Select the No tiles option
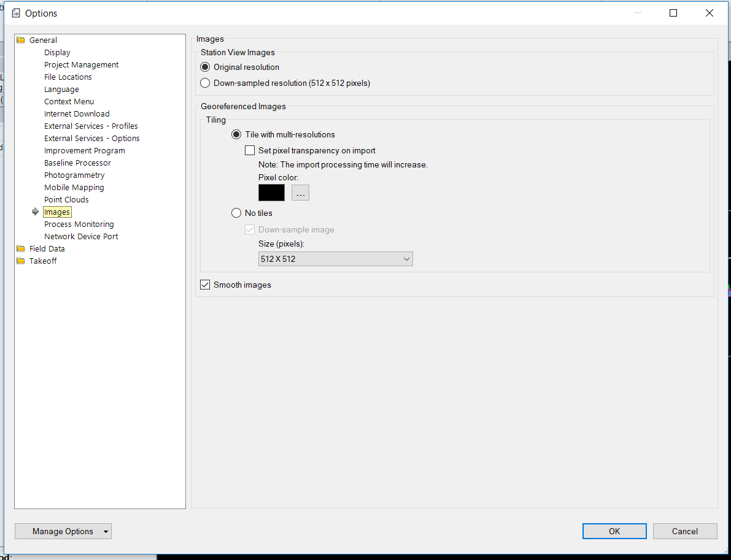This screenshot has width=731, height=560. pos(236,213)
